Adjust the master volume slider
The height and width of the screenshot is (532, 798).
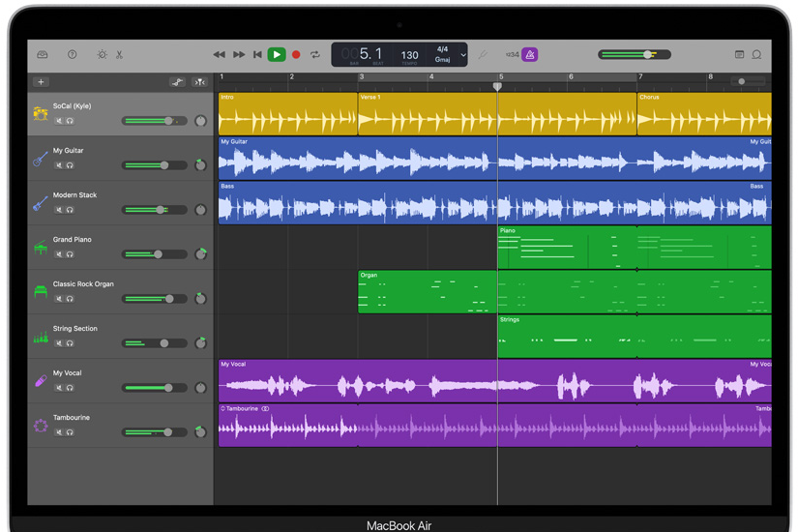point(635,54)
